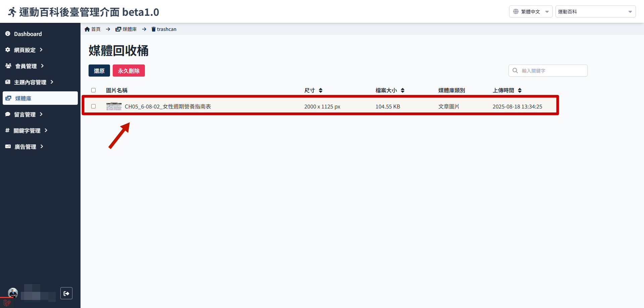Viewport: 644px width, 308px height.
Task: Open the 運動百科 site dropdown
Action: point(595,11)
